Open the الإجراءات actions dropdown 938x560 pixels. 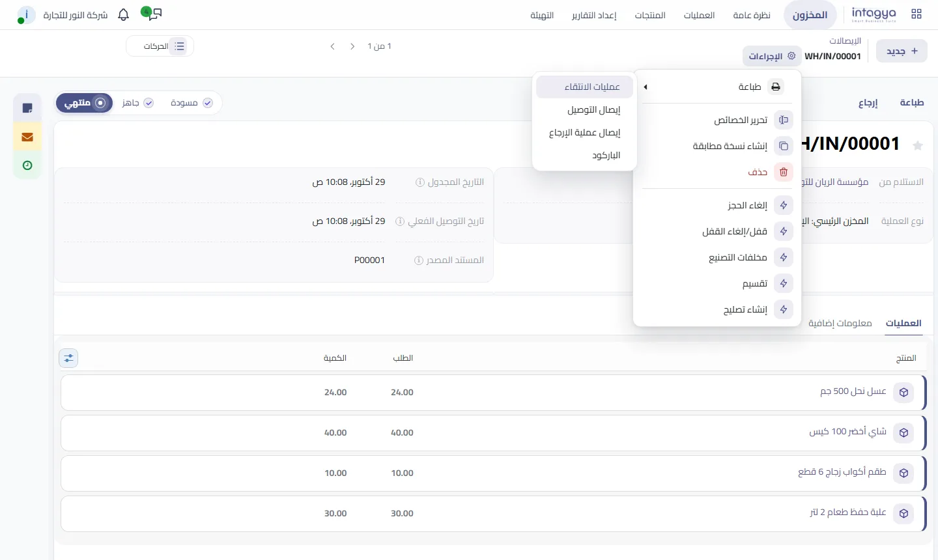(x=772, y=56)
